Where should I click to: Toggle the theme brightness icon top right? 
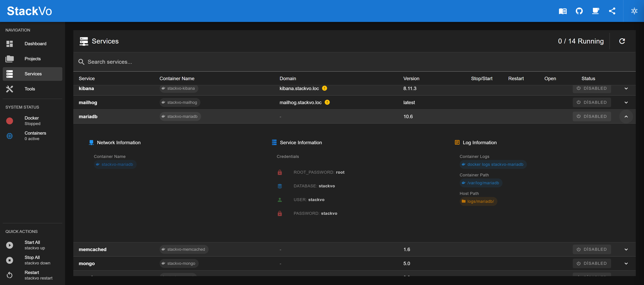coord(634,11)
